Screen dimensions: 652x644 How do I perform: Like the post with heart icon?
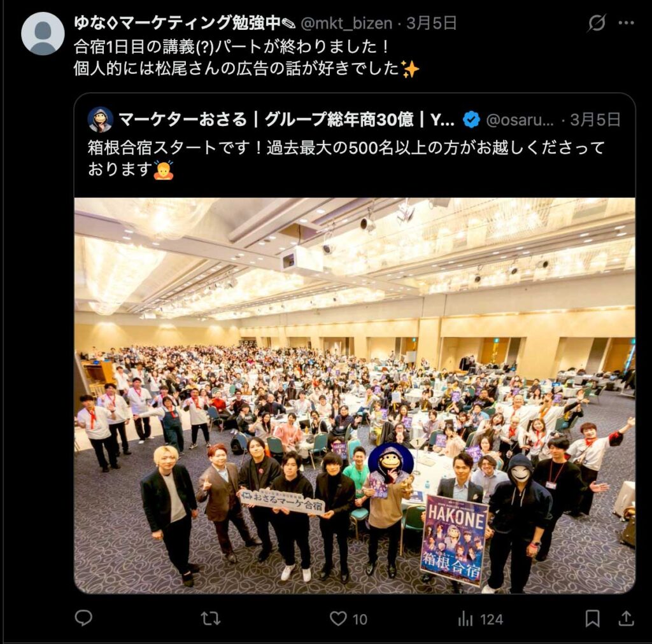pyautogui.click(x=338, y=619)
